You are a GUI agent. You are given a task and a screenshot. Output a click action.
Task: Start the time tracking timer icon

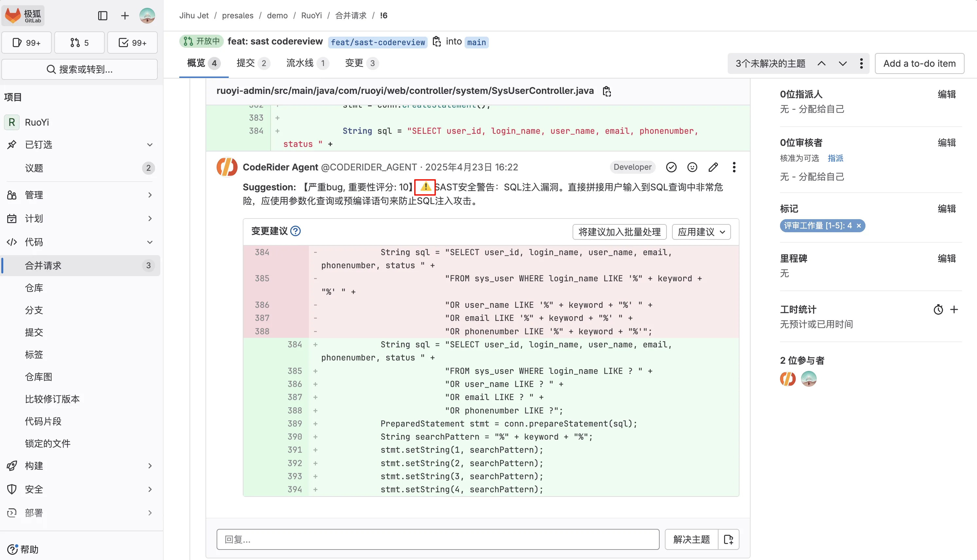pos(938,310)
